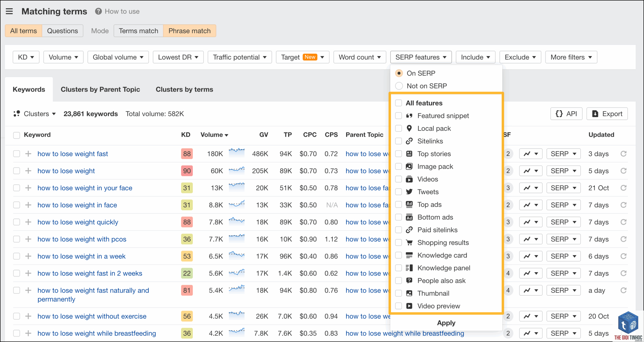Open the KD filter dropdown

pyautogui.click(x=26, y=57)
